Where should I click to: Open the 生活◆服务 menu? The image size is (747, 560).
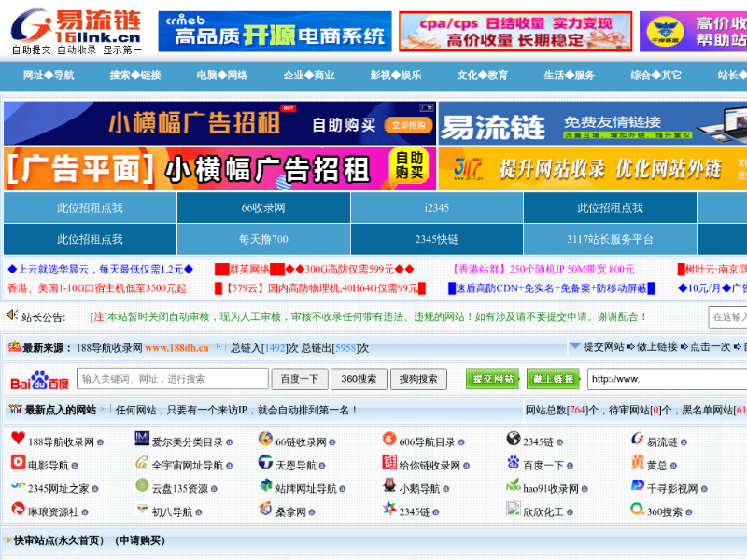(570, 76)
